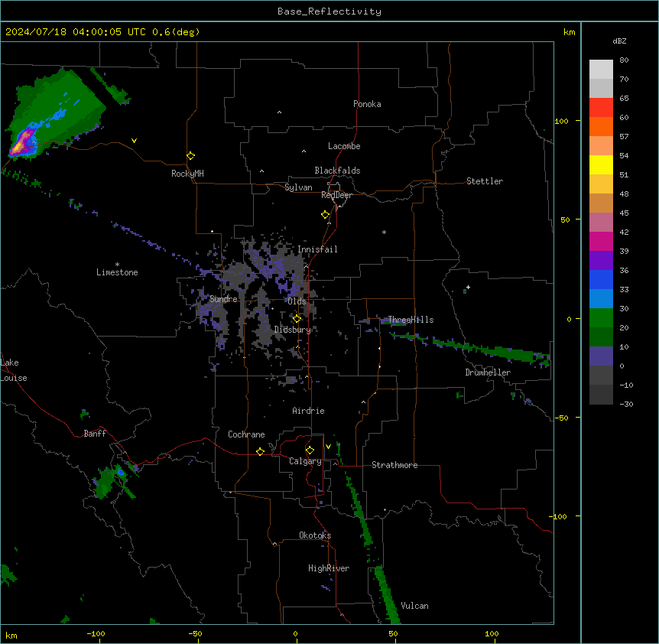
Task: Pick the magenta 39 dBZ legend color
Action: [601, 241]
